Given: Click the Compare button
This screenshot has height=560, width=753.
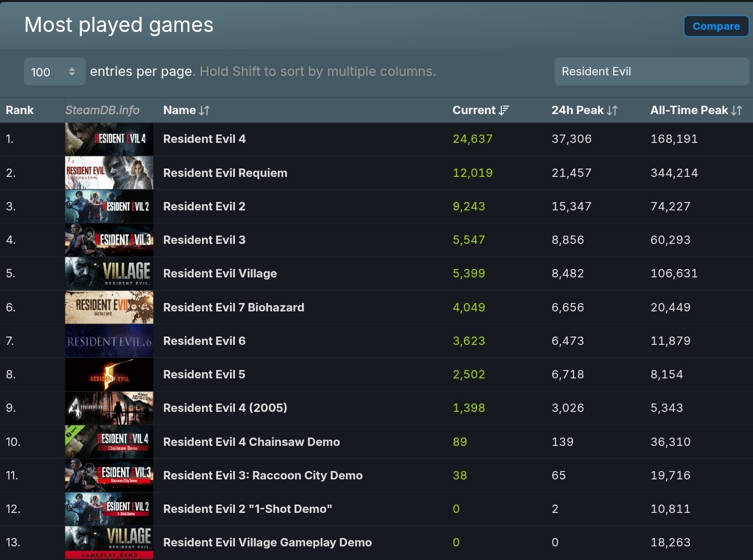Looking at the screenshot, I should 716,26.
